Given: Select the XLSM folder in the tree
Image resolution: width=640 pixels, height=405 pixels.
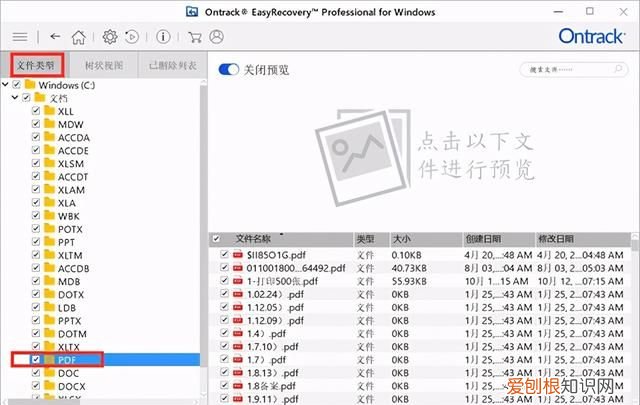Looking at the screenshot, I should 70,163.
